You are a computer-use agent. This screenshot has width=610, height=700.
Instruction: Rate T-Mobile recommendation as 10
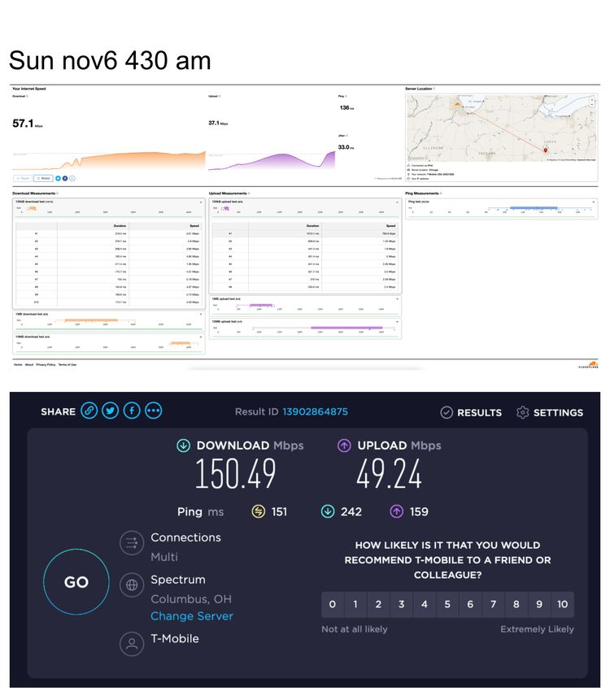(563, 604)
